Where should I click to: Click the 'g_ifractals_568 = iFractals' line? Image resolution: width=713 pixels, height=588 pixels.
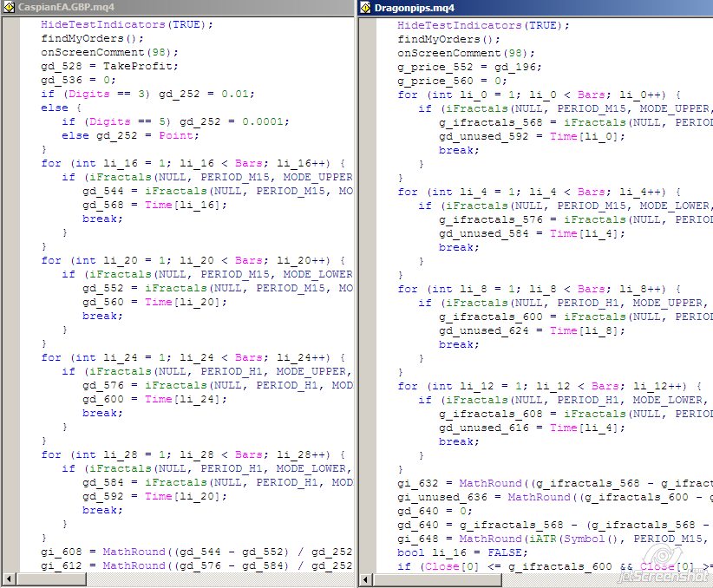tap(576, 123)
